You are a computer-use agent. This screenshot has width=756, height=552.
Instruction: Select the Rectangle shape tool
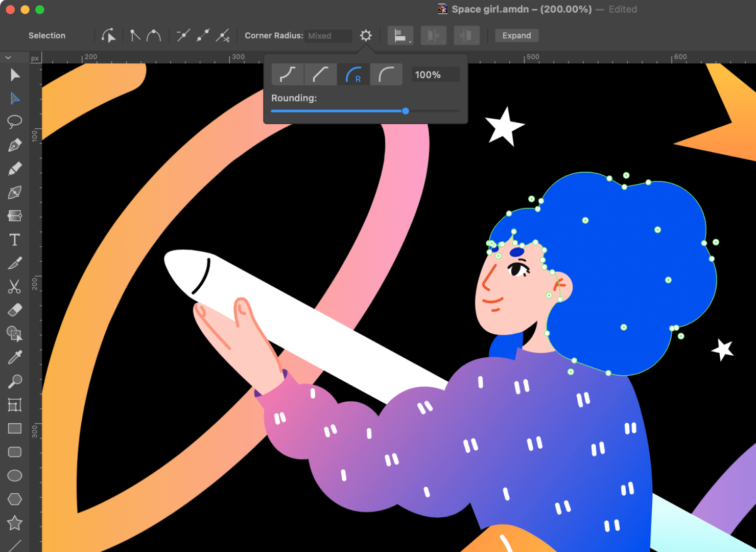(x=15, y=428)
